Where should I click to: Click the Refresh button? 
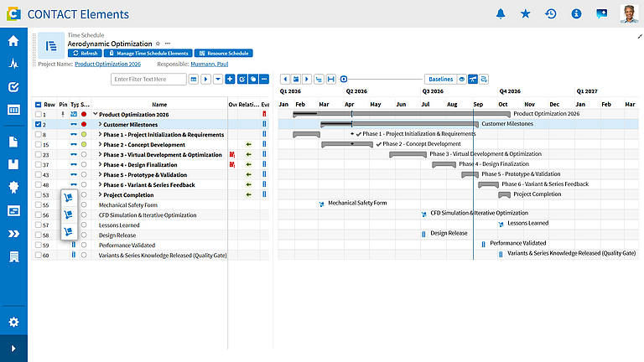coord(85,54)
